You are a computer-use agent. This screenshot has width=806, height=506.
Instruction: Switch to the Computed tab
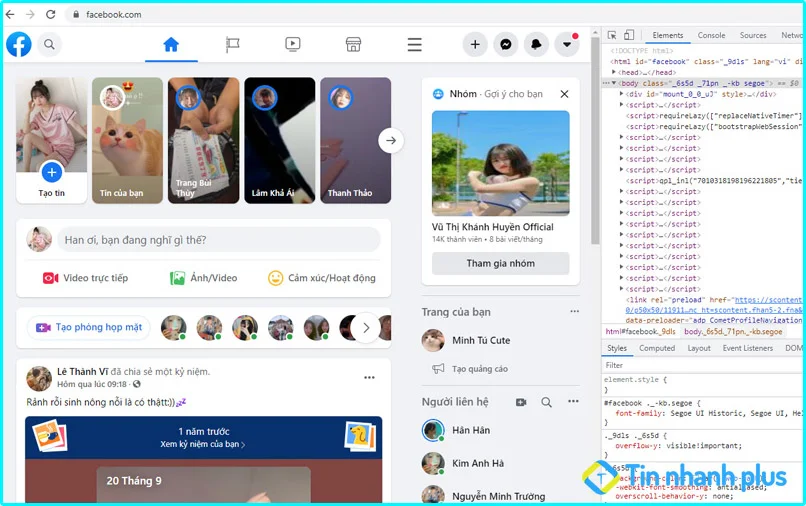click(x=657, y=348)
